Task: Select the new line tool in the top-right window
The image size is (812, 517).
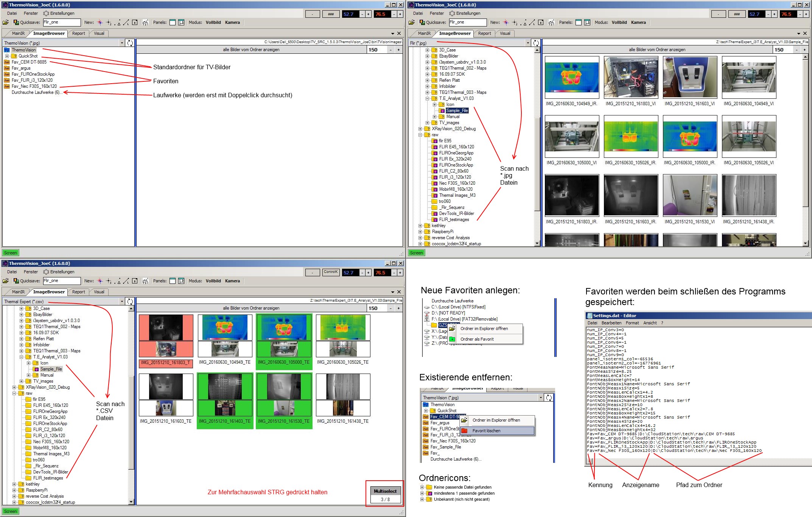Action: pos(532,22)
